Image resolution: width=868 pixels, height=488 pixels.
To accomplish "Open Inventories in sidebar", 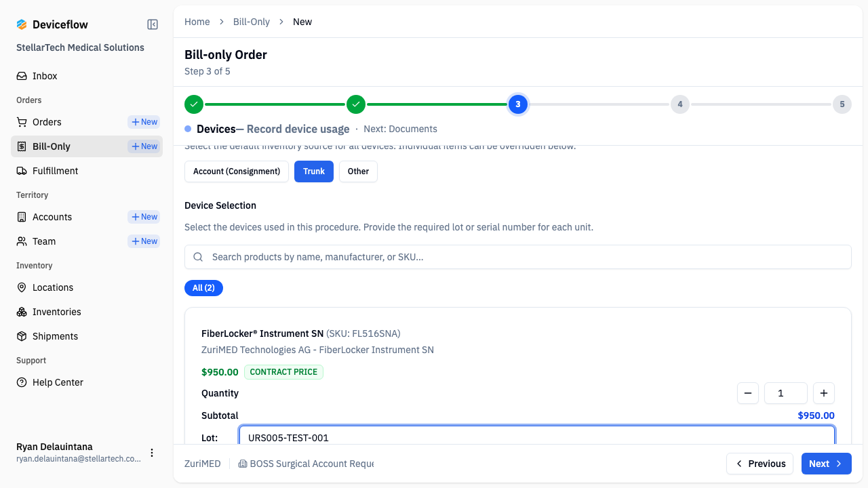I will [x=56, y=312].
